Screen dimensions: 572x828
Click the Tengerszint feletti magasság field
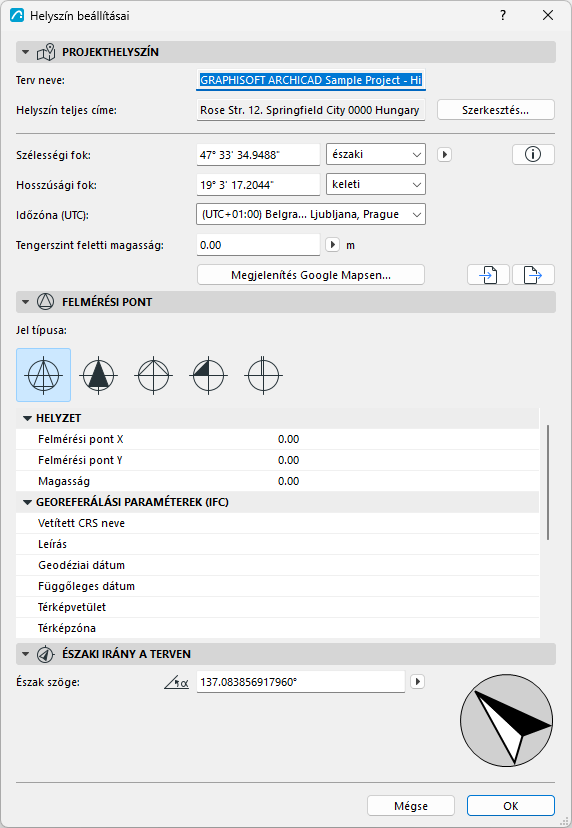click(x=258, y=245)
